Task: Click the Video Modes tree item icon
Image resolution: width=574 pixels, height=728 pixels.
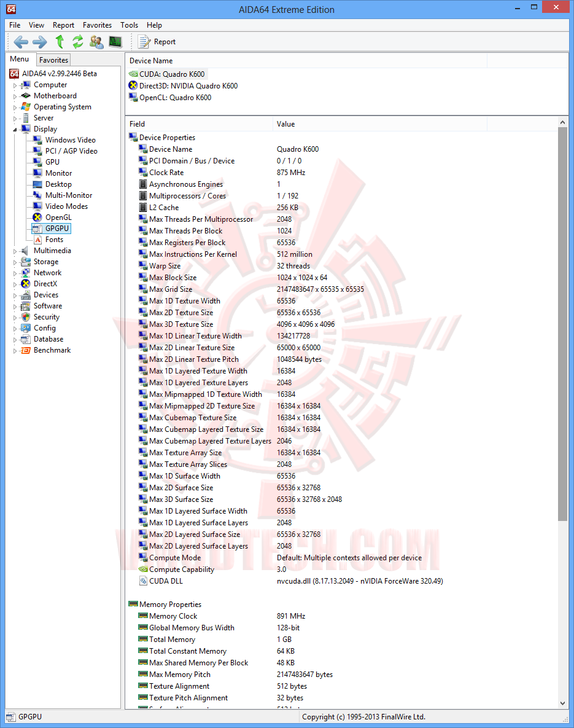Action: pyautogui.click(x=37, y=206)
